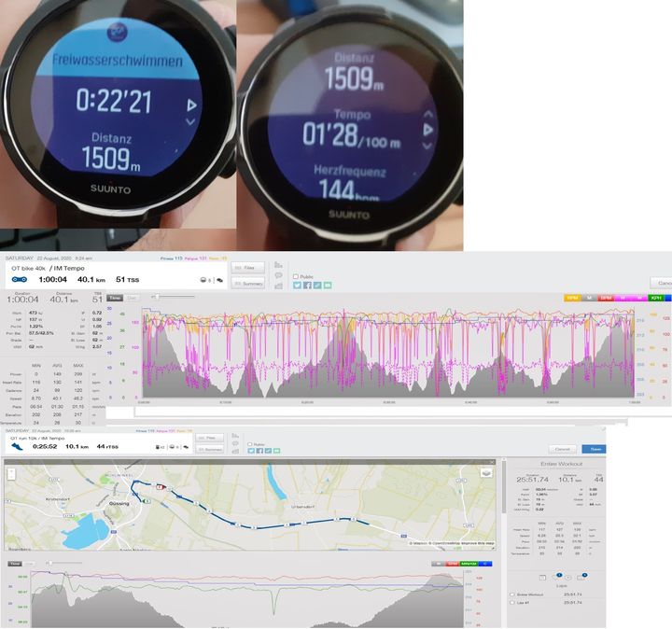The height and width of the screenshot is (629, 672).
Task: Click Save on the run workout
Action: (594, 449)
